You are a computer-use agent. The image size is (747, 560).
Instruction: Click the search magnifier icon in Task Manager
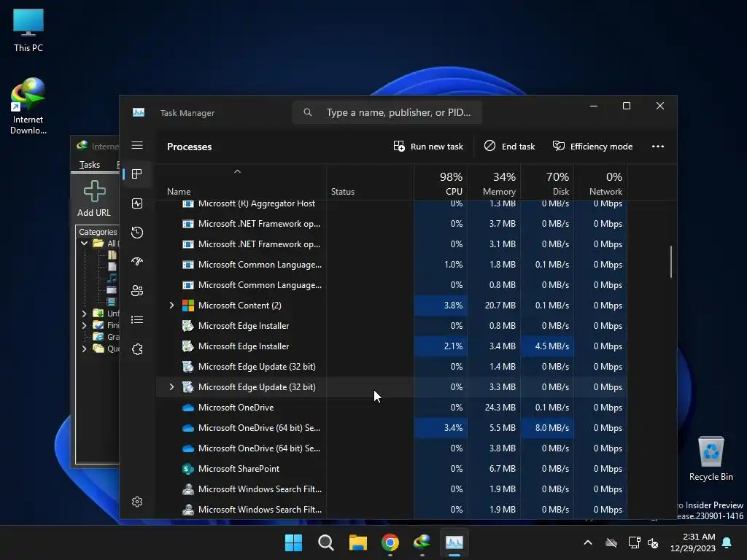pyautogui.click(x=308, y=112)
